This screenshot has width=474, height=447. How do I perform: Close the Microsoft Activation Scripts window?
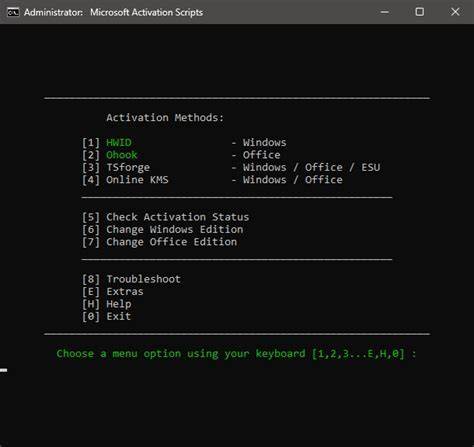455,12
